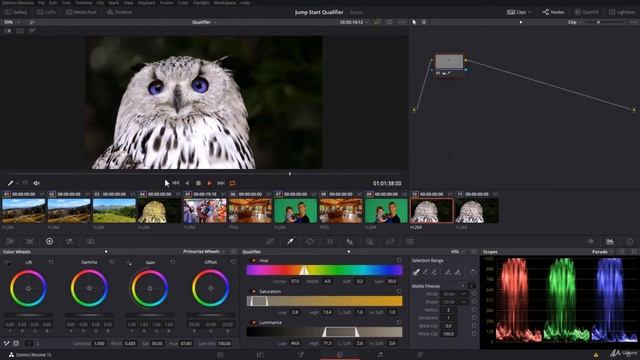Reset the Offset color wheel
Image resolution: width=640 pixels, height=360 pixels.
coord(233,262)
